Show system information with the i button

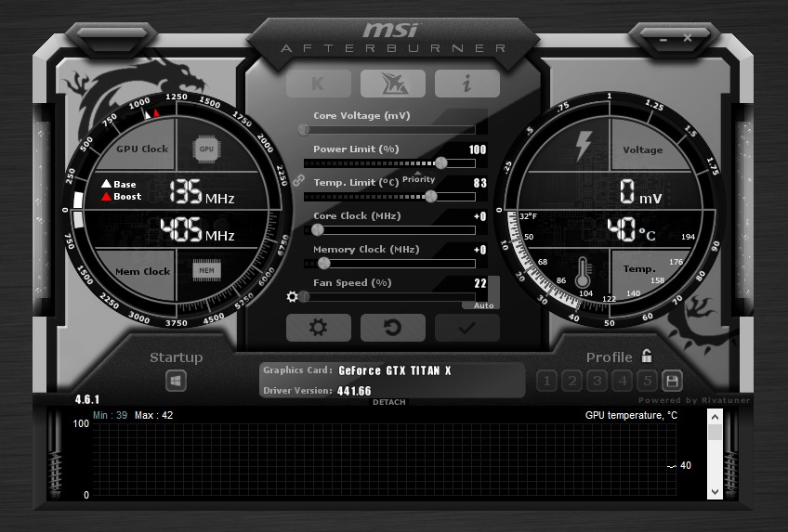466,84
